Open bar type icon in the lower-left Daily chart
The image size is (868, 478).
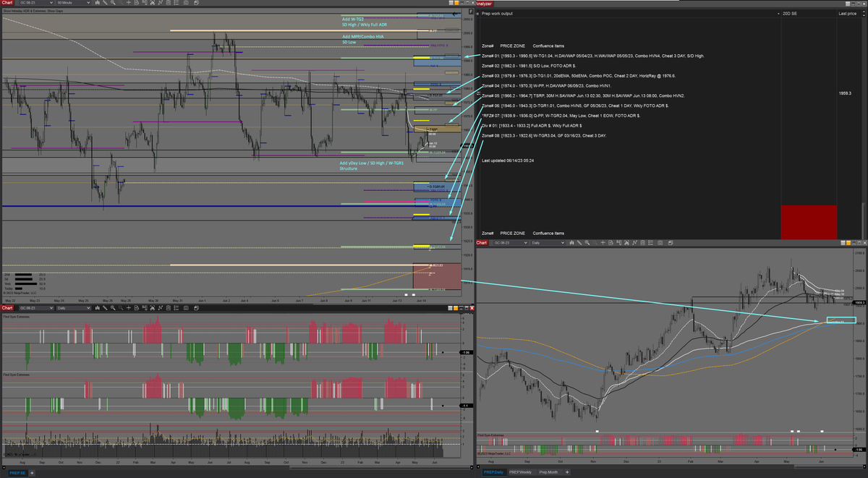[98, 308]
